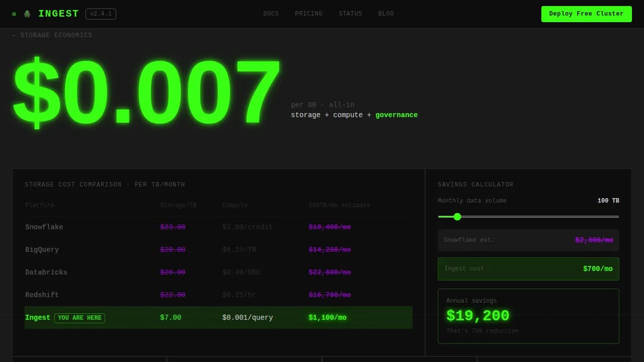Click the 'Compute' column header
Screen dimensions: 644x362
pyautogui.click(x=235, y=205)
